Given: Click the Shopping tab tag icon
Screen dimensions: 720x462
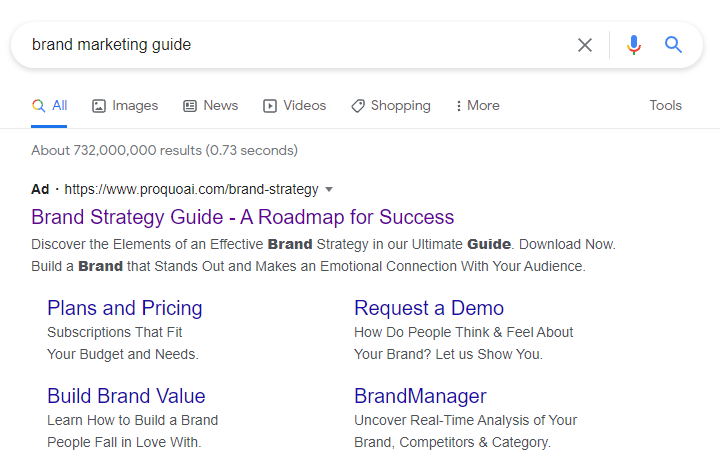Looking at the screenshot, I should [x=358, y=106].
